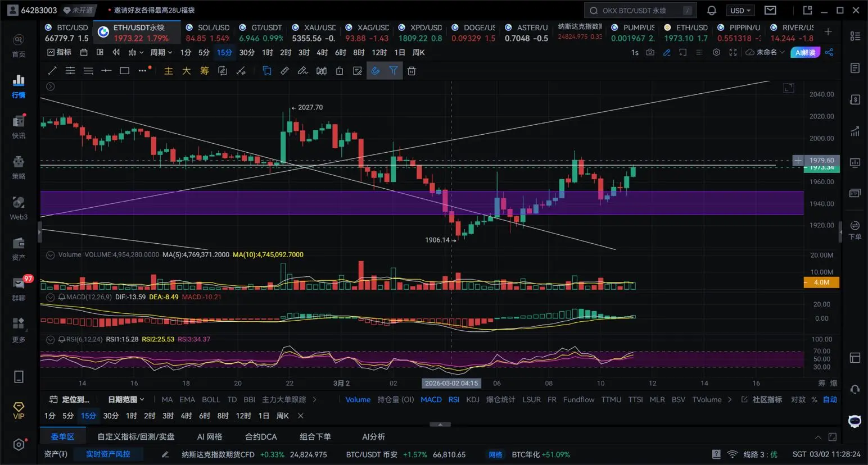Click the magnet snap tool
868x465 pixels.
[x=376, y=71]
